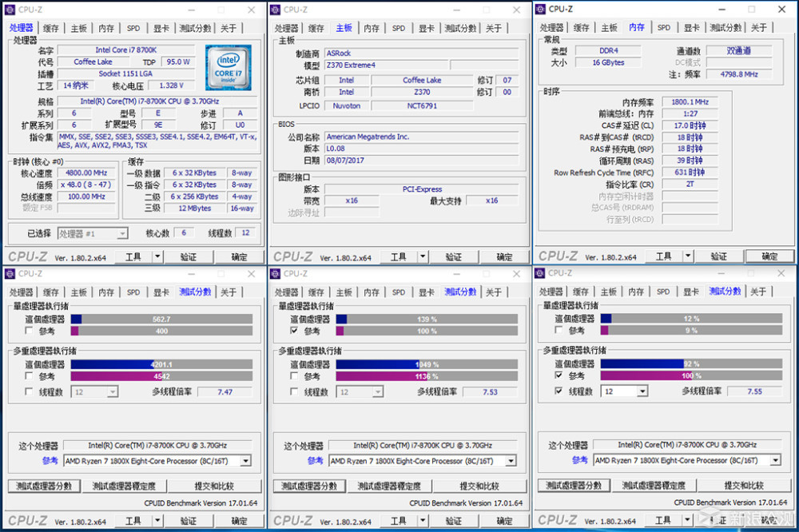
Task: Click 提交和比较 in 12 % benchmark window
Action: [x=743, y=486]
